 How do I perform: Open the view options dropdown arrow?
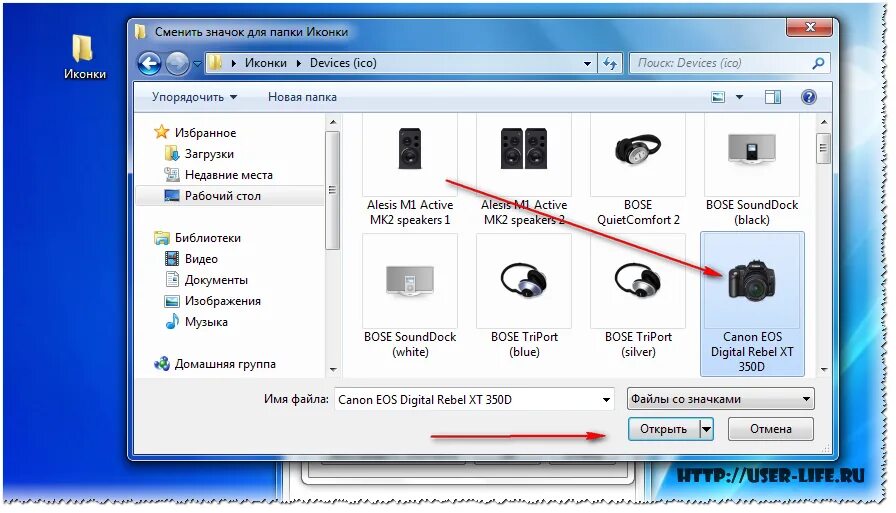pos(739,97)
